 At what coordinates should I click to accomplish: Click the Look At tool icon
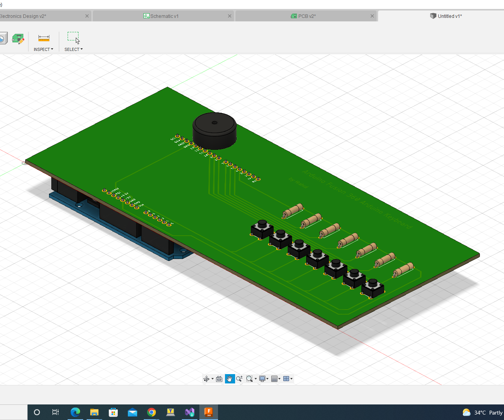coord(219,378)
